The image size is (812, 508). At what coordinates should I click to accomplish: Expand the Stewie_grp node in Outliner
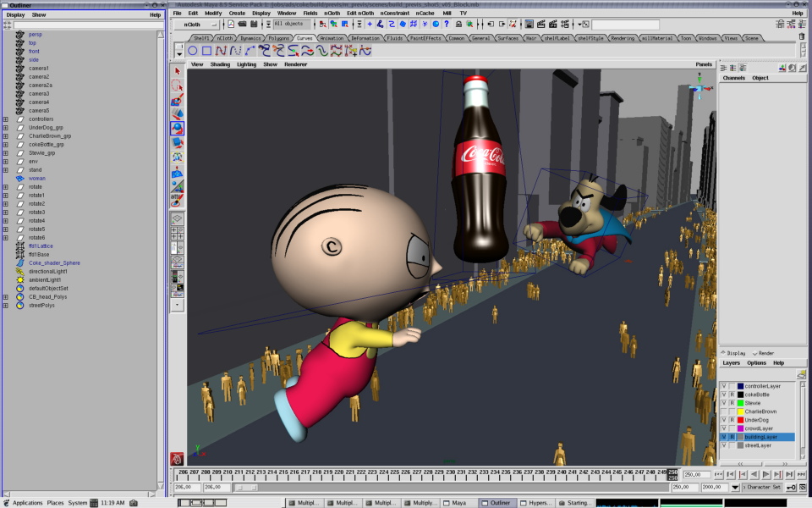(x=6, y=153)
